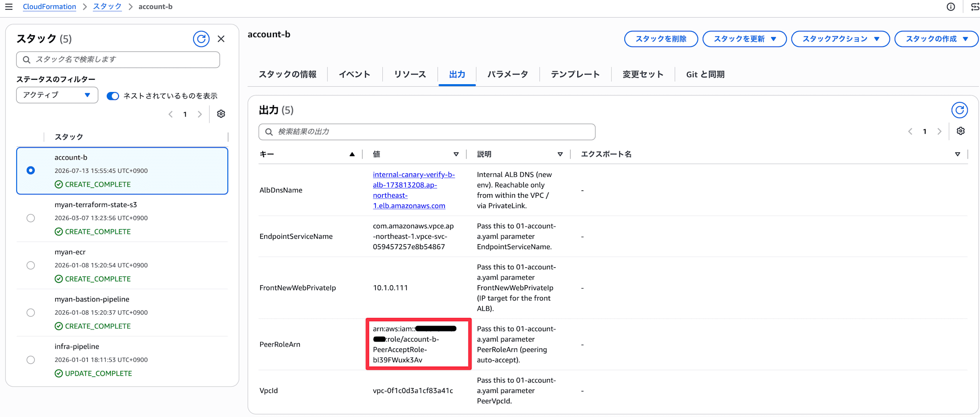
Task: Sort outputs by 説明 column
Action: [x=560, y=154]
